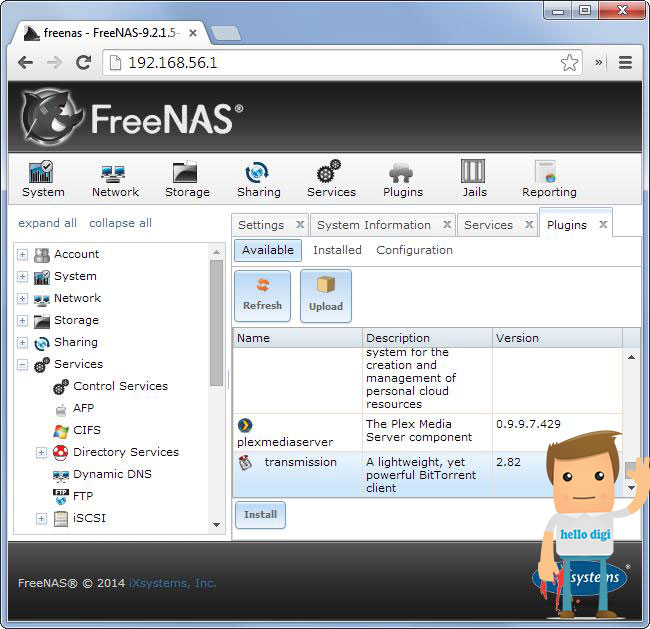Close the Services tab
The width and height of the screenshot is (650, 629).
pyautogui.click(x=529, y=225)
